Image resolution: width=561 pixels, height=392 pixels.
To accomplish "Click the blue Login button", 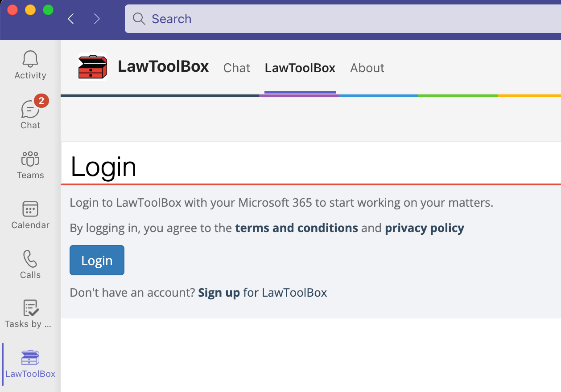I will 97,260.
